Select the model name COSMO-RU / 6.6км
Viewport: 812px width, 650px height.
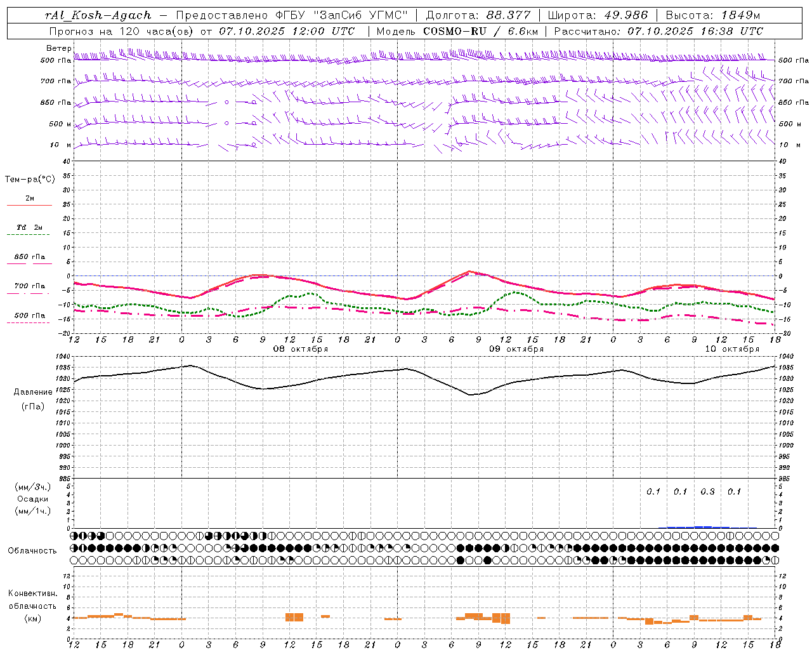coord(481,31)
